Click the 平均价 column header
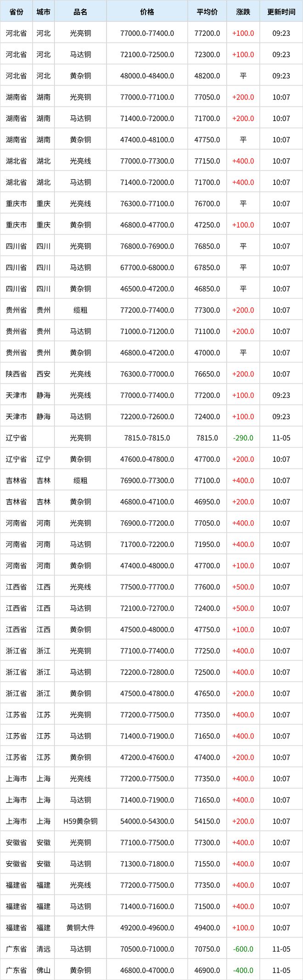 point(207,12)
